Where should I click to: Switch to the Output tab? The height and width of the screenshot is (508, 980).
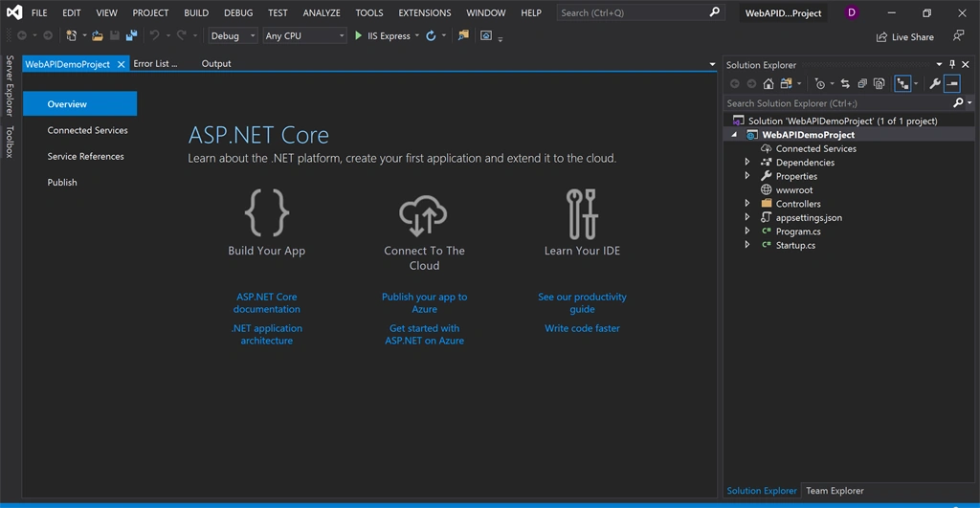216,64
